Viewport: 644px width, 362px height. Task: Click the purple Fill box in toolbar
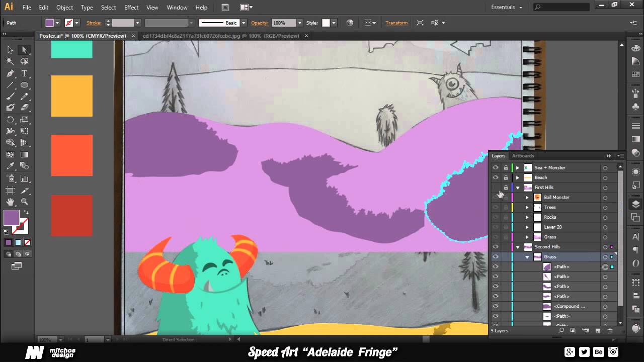coord(11,218)
